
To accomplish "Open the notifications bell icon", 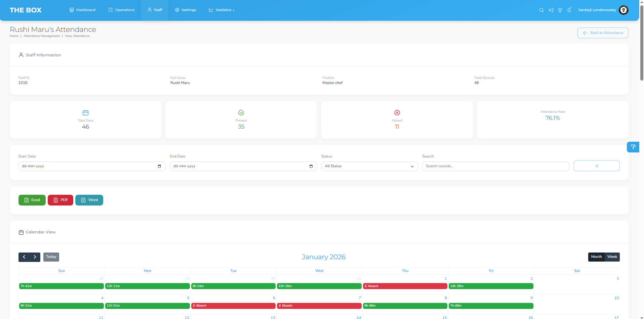I will pos(569,10).
